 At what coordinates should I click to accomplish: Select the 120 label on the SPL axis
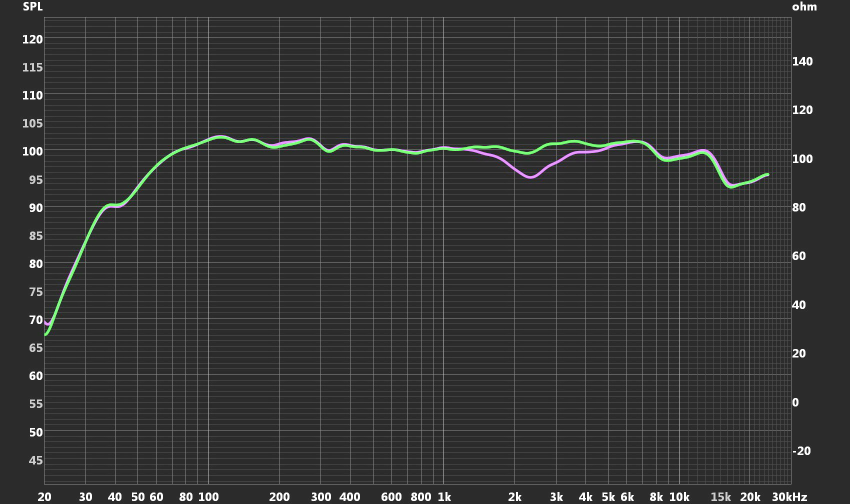click(x=32, y=39)
